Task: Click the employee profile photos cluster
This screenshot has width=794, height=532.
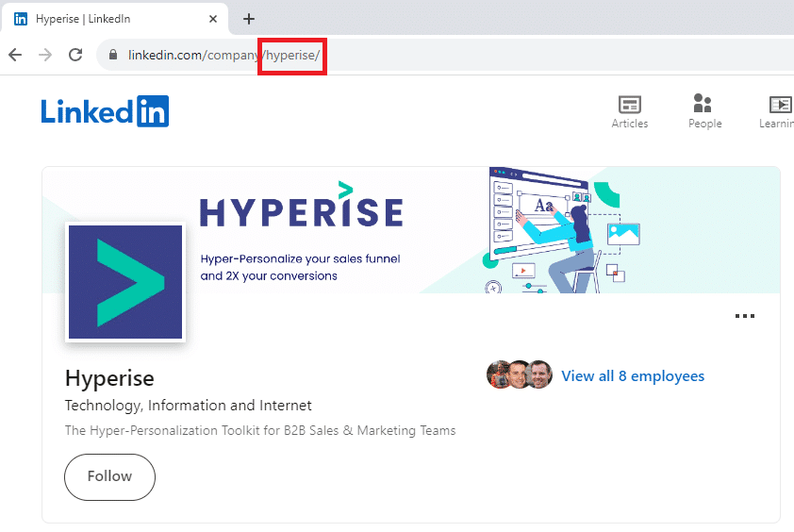Action: pos(519,375)
